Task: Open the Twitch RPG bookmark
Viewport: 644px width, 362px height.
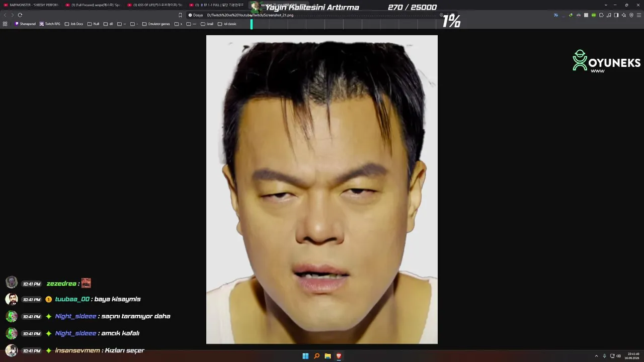Action: [50, 24]
